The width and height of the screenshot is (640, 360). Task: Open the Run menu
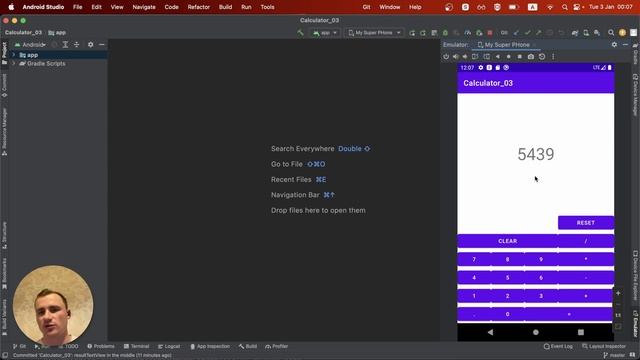point(246,7)
